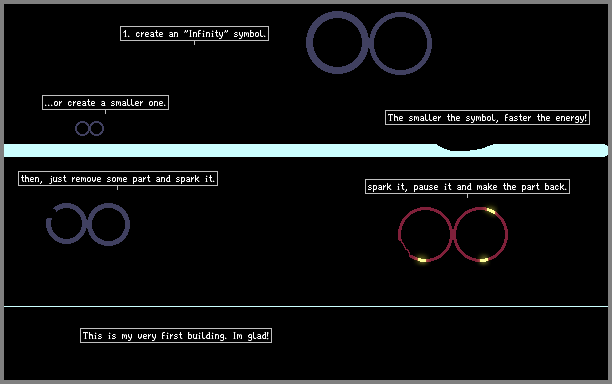Click right loop of the gapped infinity symbol
612x384 pixels.
108,224
